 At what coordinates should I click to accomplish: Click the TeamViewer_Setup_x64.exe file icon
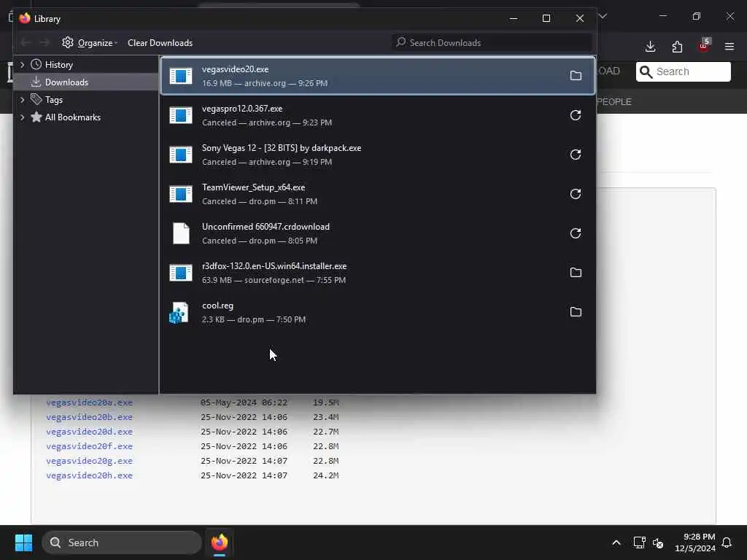[x=181, y=194]
